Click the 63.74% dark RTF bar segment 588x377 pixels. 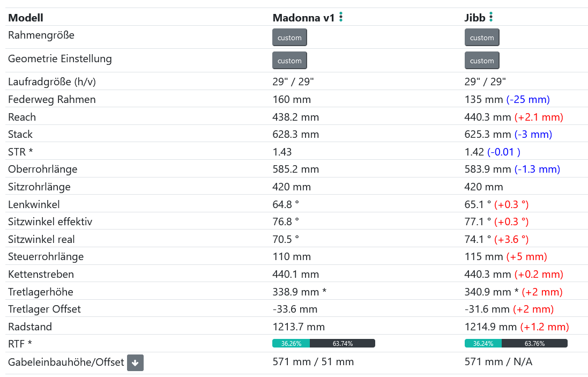pos(343,344)
